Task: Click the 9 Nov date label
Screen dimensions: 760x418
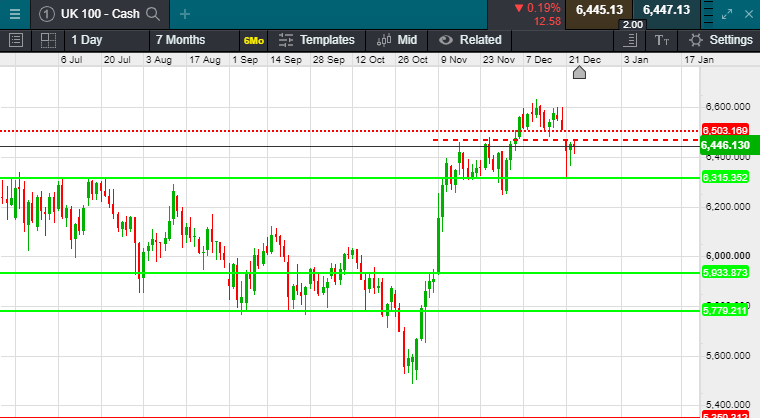Action: [454, 60]
